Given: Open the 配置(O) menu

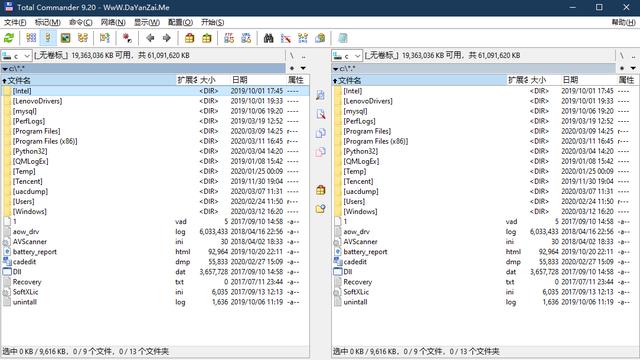Looking at the screenshot, I should pos(180,22).
